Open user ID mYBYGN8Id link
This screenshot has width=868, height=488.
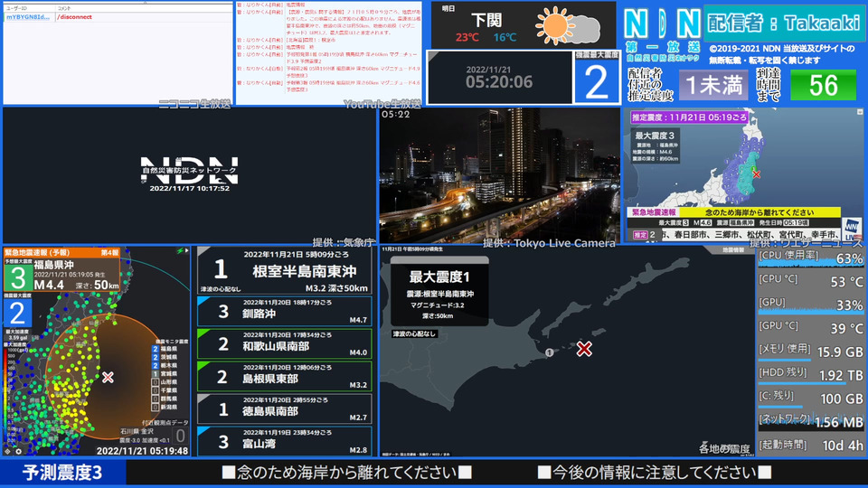pos(28,17)
